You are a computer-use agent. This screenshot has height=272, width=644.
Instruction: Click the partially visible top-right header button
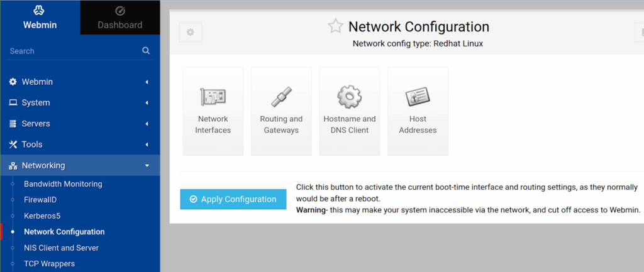pos(640,33)
